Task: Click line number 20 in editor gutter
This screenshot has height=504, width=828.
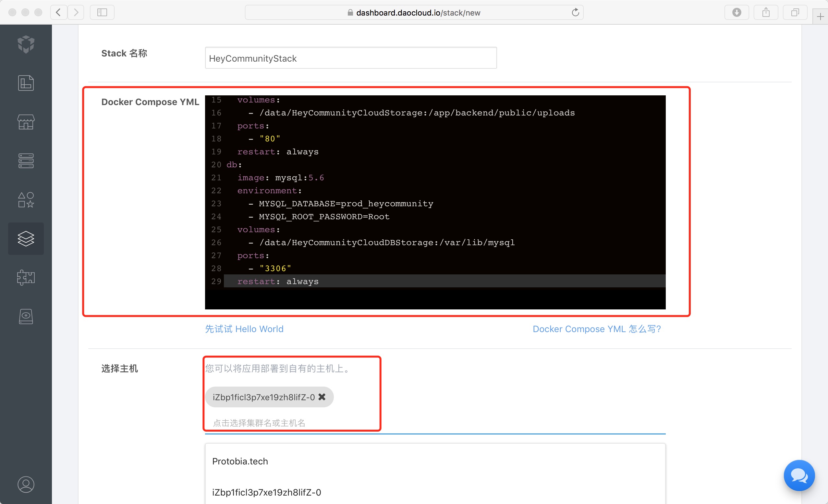Action: click(216, 165)
